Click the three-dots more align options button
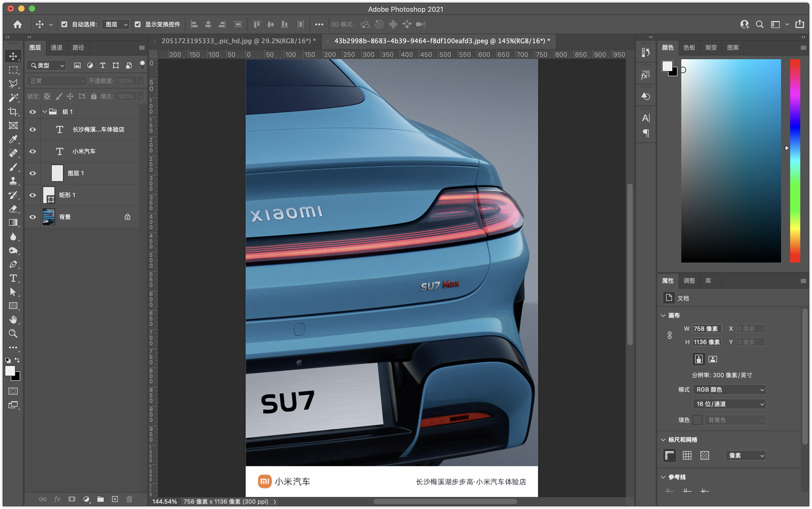812x509 pixels. pos(319,24)
